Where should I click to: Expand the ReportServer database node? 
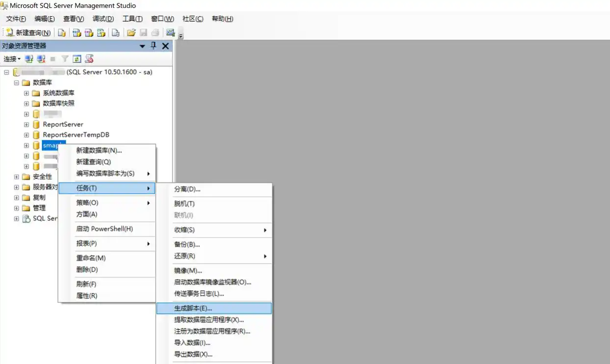(x=27, y=124)
